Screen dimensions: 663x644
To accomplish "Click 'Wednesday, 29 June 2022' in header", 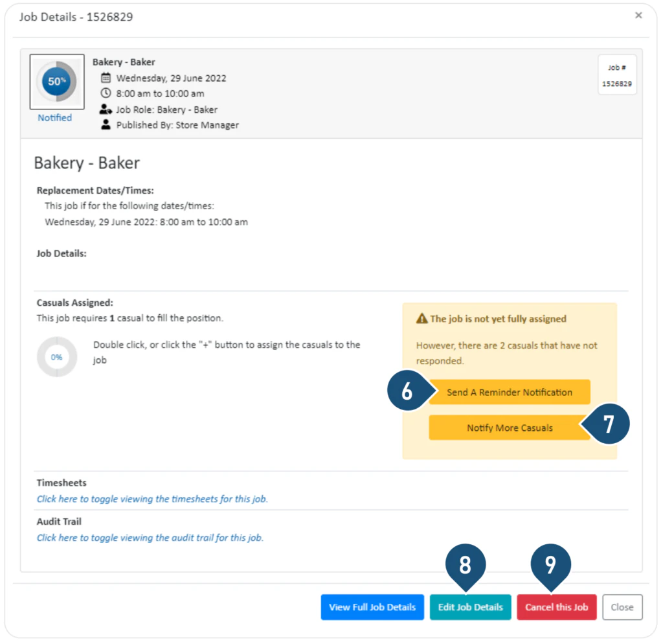I will pyautogui.click(x=171, y=78).
